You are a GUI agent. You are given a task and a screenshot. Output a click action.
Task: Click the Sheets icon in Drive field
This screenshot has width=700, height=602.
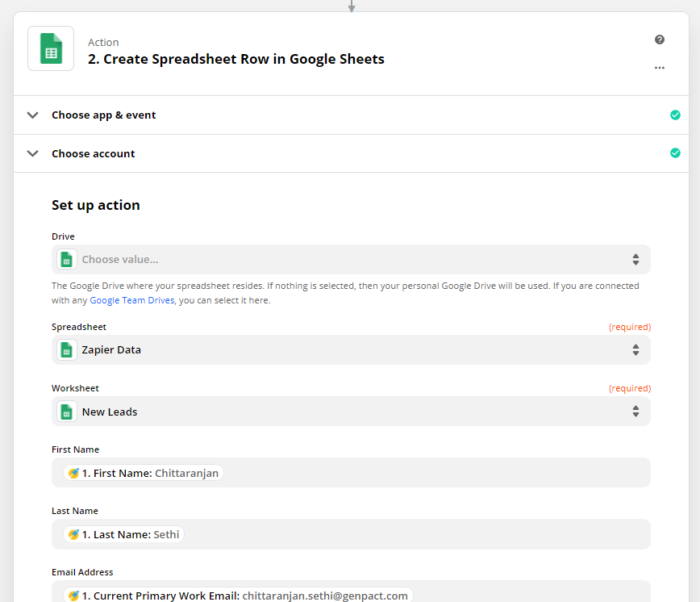pos(66,260)
